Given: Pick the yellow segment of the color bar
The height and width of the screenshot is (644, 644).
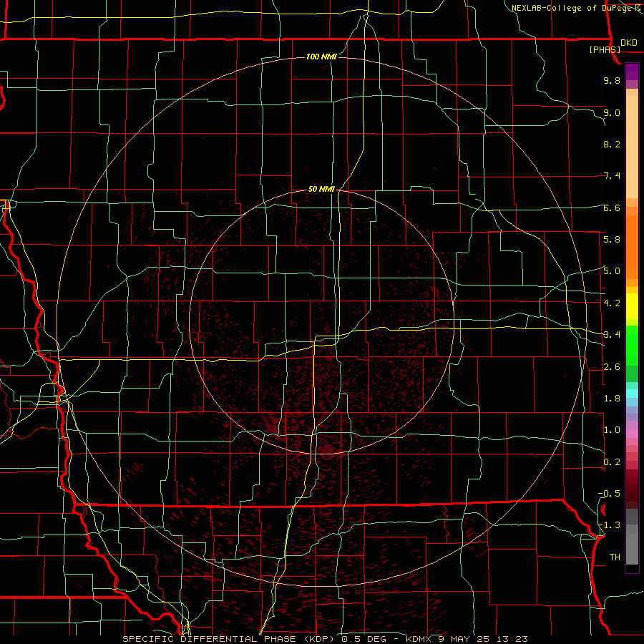Looking at the screenshot, I should click(632, 306).
